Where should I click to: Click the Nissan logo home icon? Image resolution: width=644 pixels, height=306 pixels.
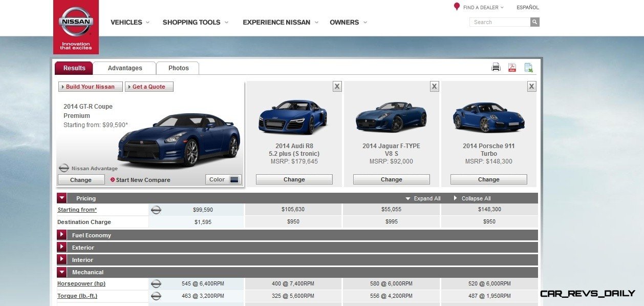pos(76,27)
